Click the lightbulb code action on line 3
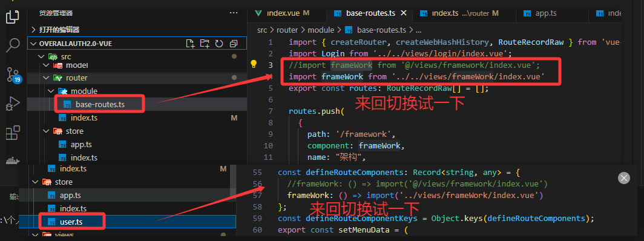The image size is (644, 241). coord(254,64)
